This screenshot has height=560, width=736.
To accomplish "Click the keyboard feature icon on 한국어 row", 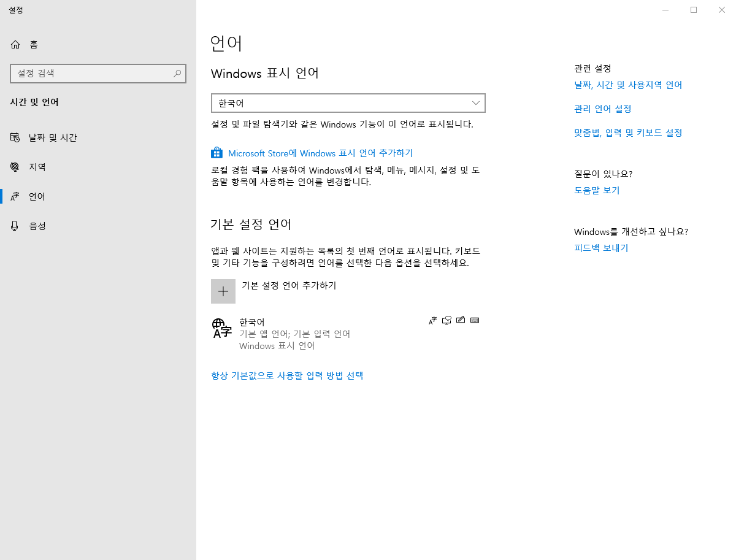I will coord(475,320).
